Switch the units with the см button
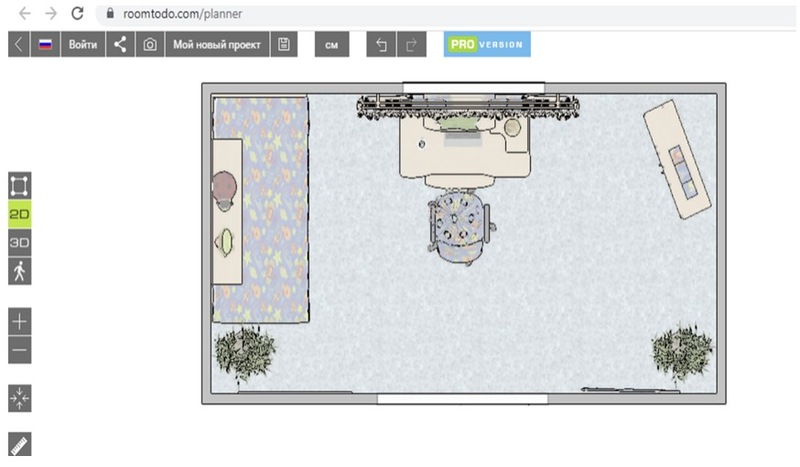This screenshot has height=467, width=800. [x=332, y=44]
